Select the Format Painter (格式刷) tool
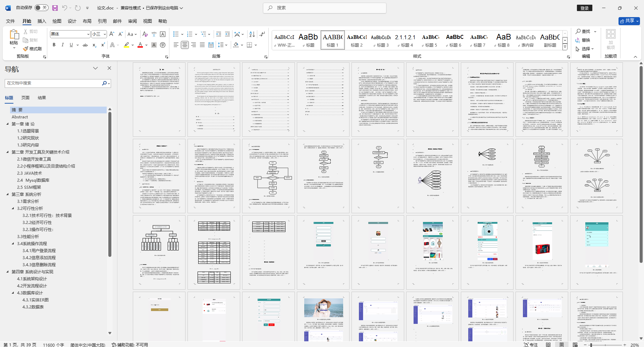644x347 pixels. (x=32, y=49)
